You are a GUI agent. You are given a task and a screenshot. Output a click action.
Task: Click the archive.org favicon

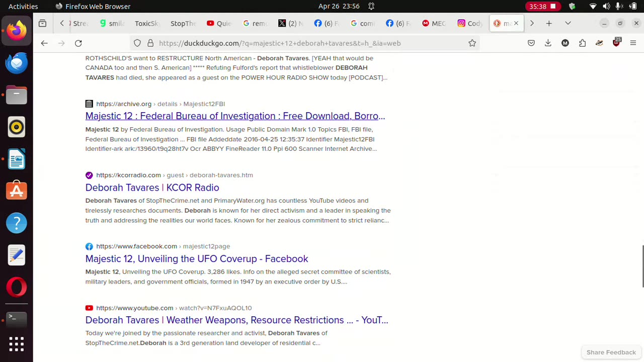89,104
